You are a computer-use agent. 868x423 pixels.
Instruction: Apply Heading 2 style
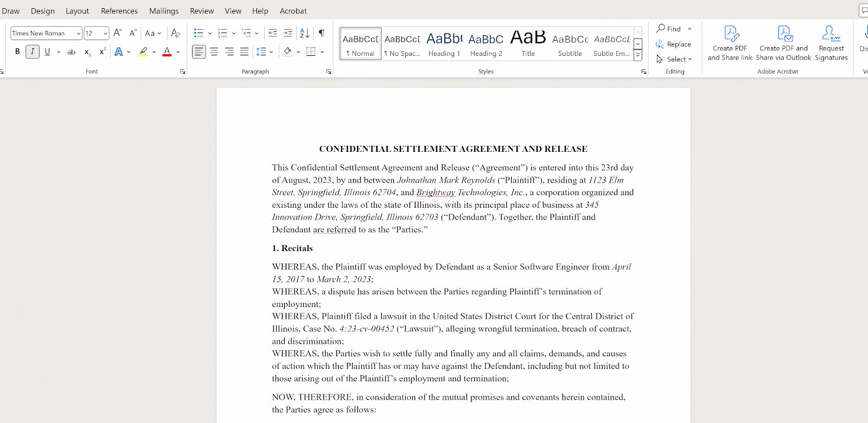coord(486,43)
